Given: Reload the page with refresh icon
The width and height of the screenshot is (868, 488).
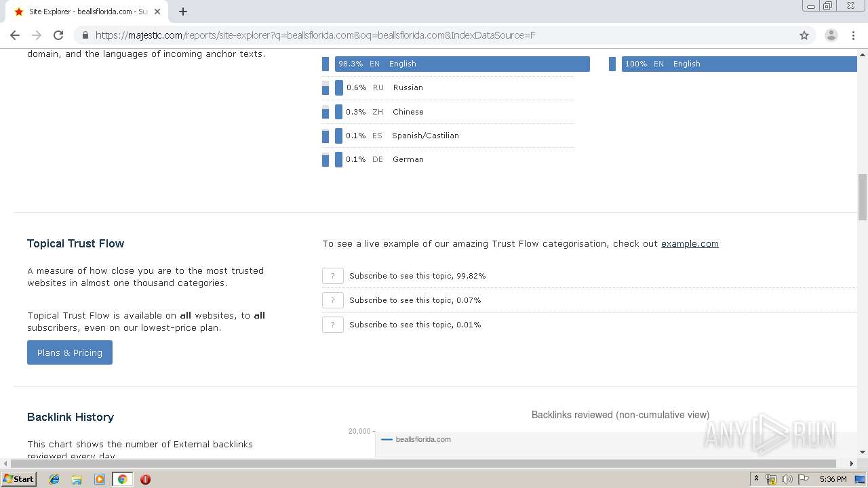Looking at the screenshot, I should 58,35.
